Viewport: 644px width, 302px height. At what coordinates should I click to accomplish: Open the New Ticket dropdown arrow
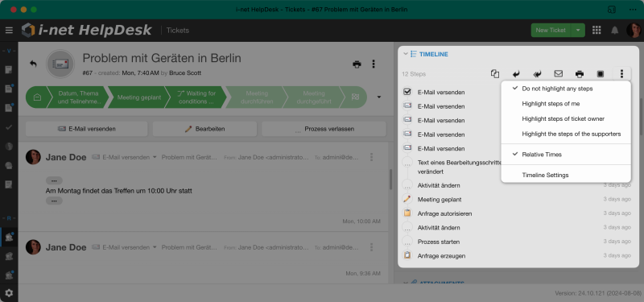578,30
